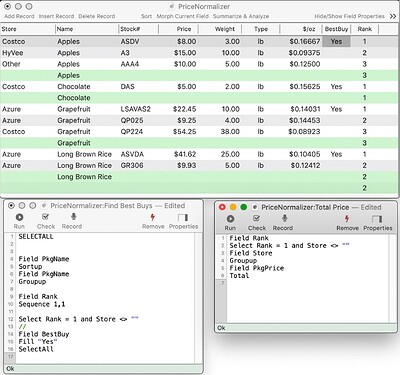The height and width of the screenshot is (375, 400).
Task: Click 'Field BestBuy' line in Find Best Buys code
Action: [44, 334]
